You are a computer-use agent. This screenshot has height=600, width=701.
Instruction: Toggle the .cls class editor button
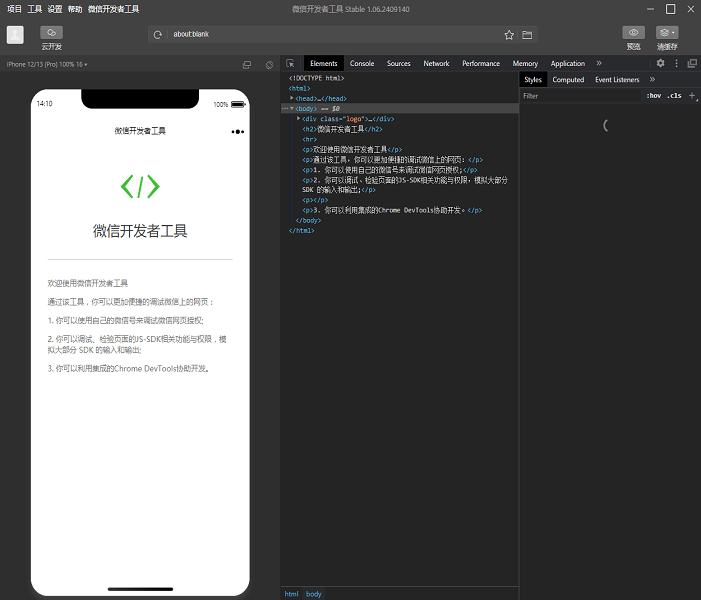point(674,96)
